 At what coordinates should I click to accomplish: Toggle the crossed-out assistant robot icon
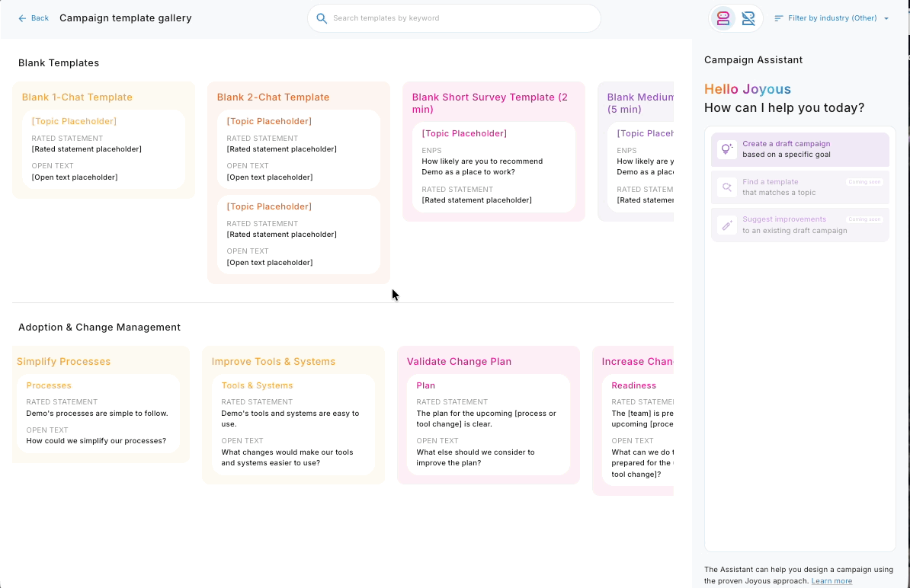point(748,18)
